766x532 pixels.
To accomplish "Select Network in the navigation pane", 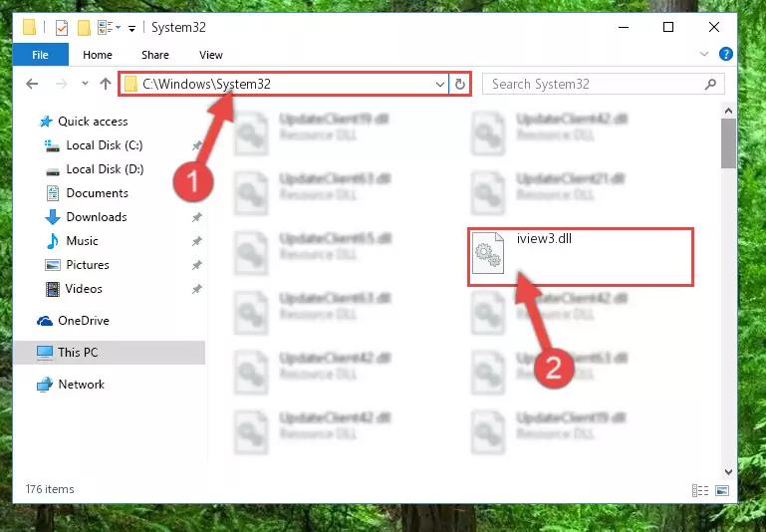I will click(x=81, y=385).
